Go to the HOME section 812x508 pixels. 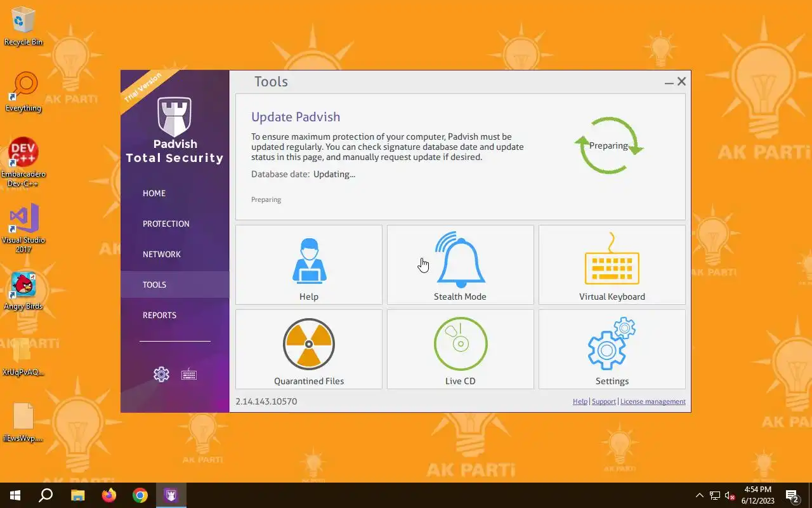tap(154, 193)
